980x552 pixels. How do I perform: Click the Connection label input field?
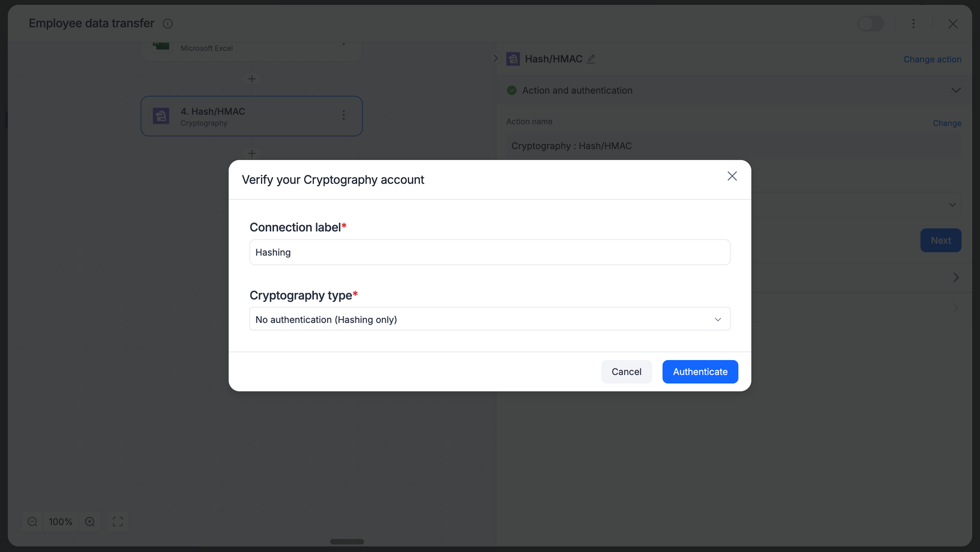coord(489,252)
